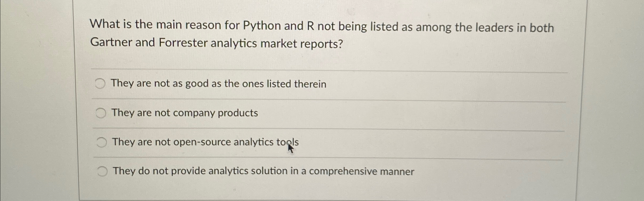Click the phrase "Gartner and Forrester analytics market reports"
Screen dimensions: 644x201
pyautogui.click(x=217, y=43)
